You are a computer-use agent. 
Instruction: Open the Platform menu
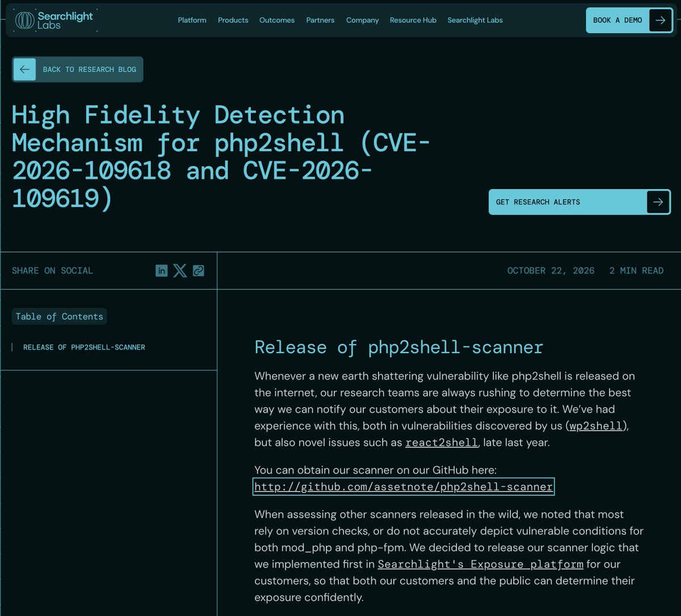192,20
